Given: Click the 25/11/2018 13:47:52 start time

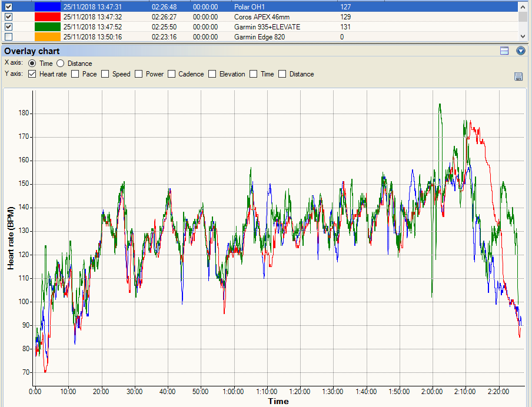Looking at the screenshot, I should [92, 27].
